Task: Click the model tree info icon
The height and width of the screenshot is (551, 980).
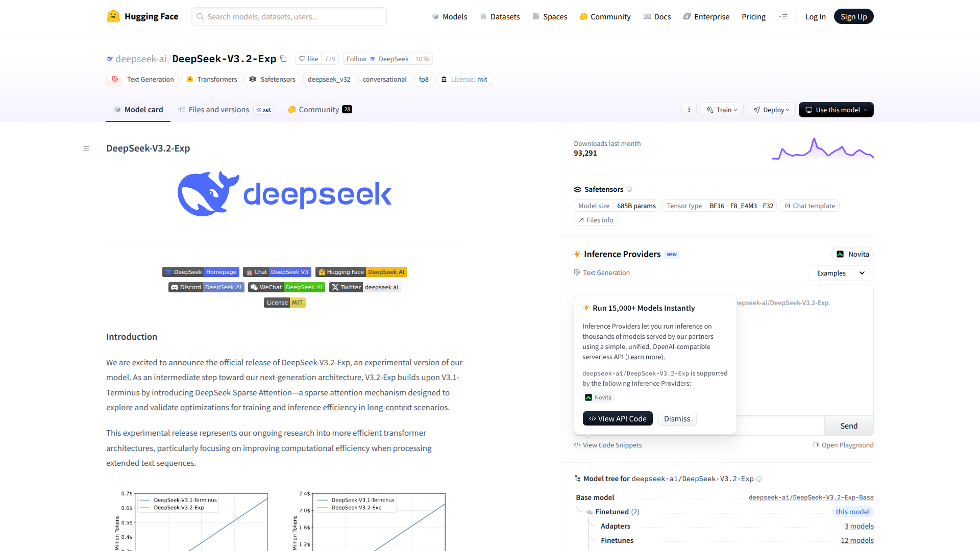Action: coord(759,479)
